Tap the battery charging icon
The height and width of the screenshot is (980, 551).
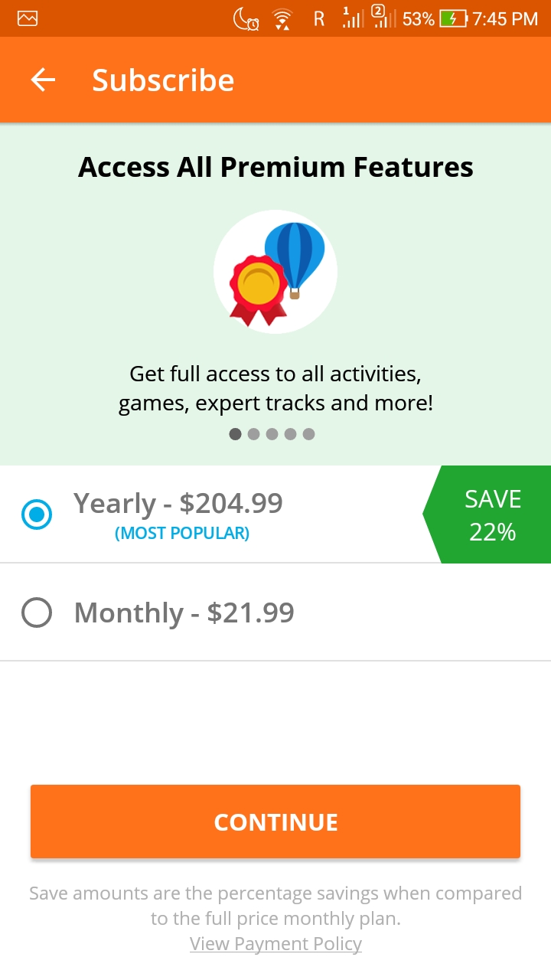(453, 19)
